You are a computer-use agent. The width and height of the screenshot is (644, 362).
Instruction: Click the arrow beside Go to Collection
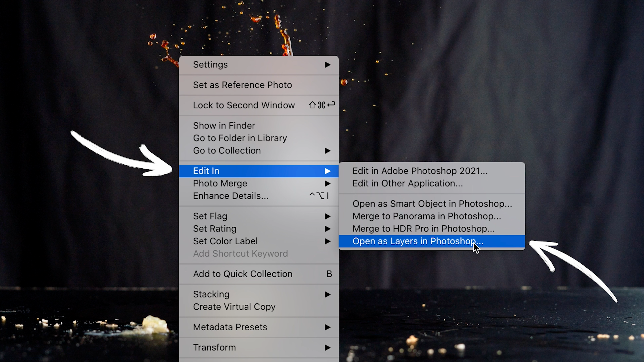tap(328, 151)
